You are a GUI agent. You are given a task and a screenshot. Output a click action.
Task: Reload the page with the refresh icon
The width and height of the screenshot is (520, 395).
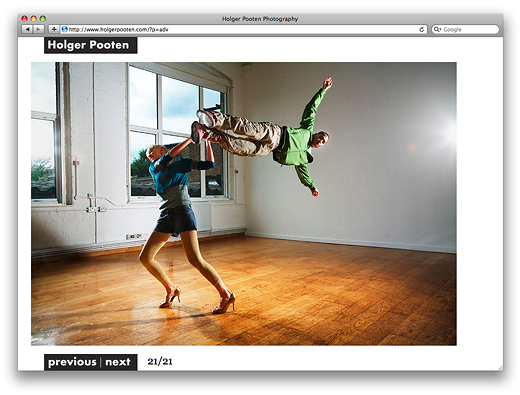pos(421,29)
